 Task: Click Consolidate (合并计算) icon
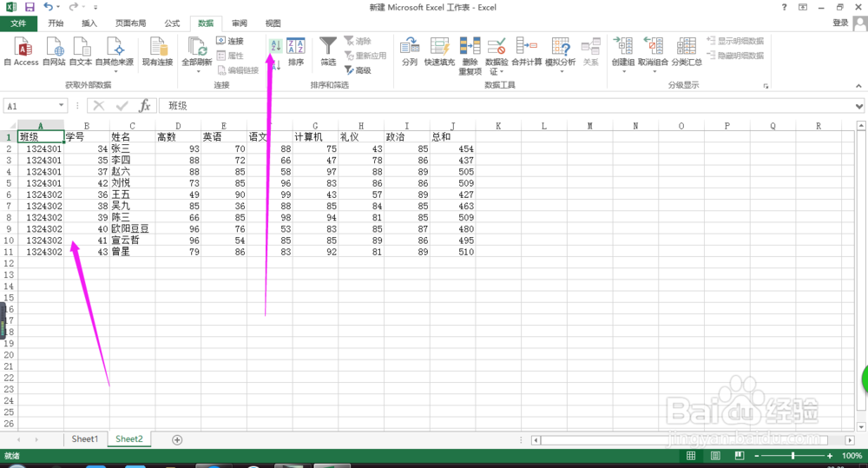(x=527, y=46)
